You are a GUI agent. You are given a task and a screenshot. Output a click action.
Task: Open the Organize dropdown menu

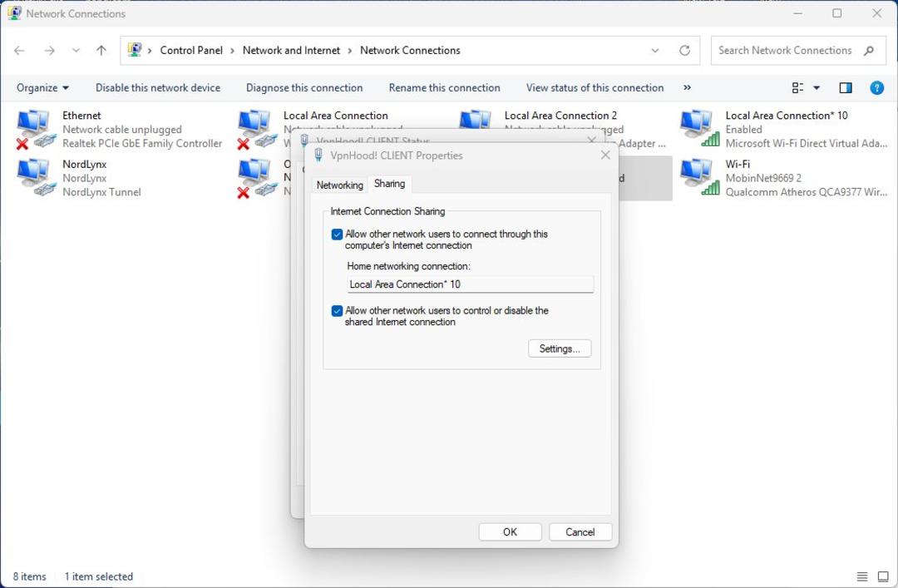(x=42, y=87)
